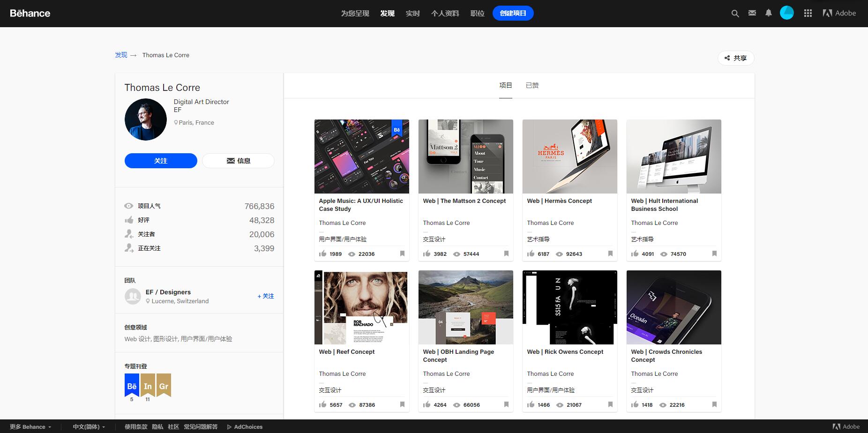Open the OBH Landing Page Concept thumbnail
868x433 pixels.
coord(466,307)
